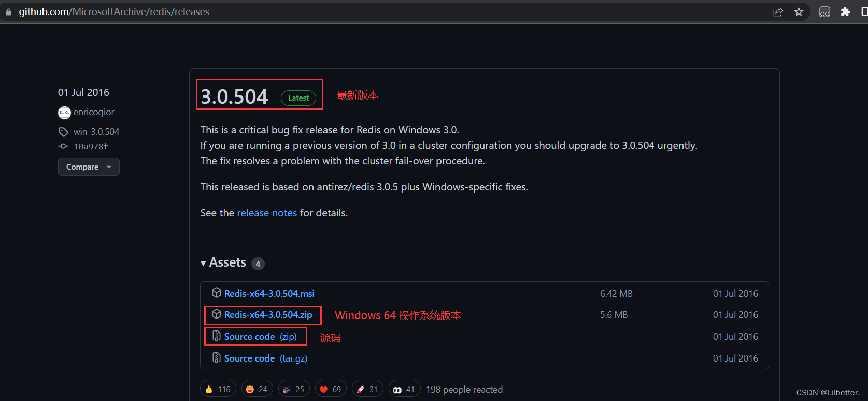Download Redis-x64-3.0.504.zip
Viewport: 868px width, 401px height.
point(268,314)
